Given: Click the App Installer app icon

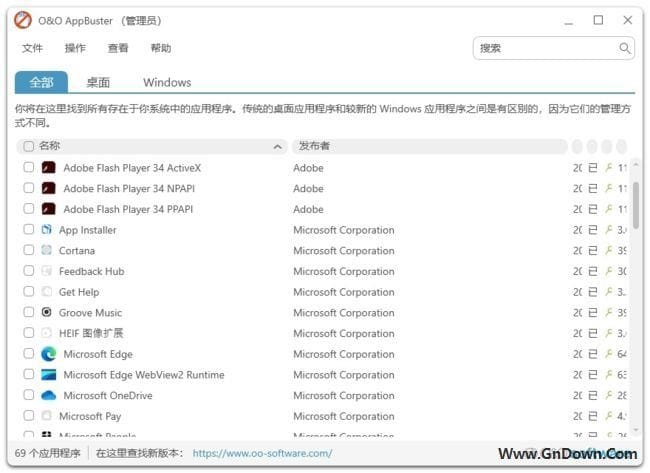Looking at the screenshot, I should point(46,229).
